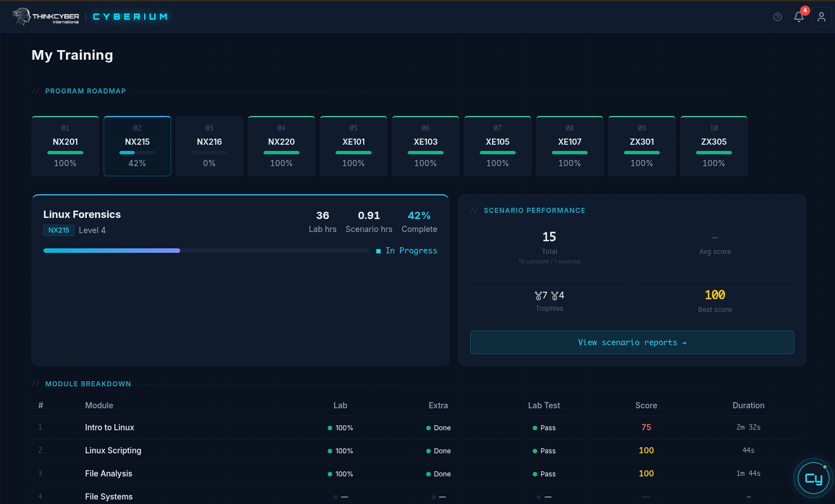
Task: Click the Linux Scripting duration 44s
Action: [x=748, y=451]
